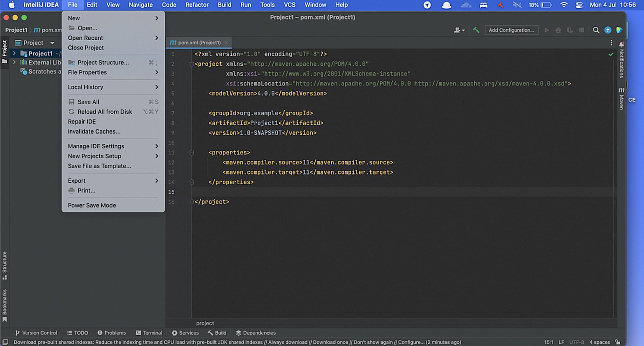The image size is (644, 346).
Task: Collapse the project tag at line 2
Action: click(x=192, y=64)
